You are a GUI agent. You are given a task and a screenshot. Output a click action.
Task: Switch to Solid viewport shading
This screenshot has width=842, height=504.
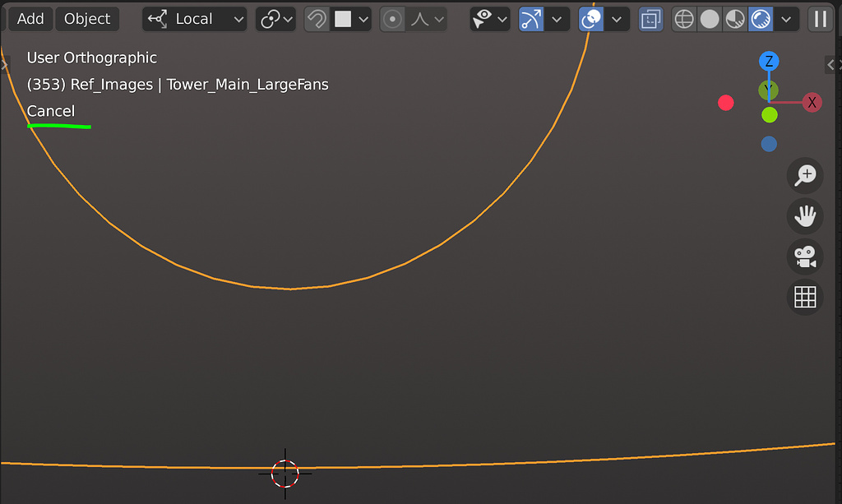710,20
